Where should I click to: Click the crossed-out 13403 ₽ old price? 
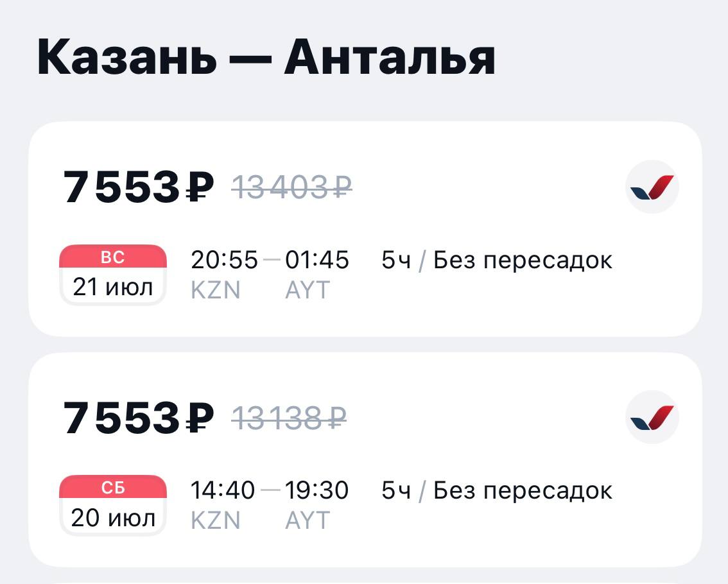[x=291, y=187]
